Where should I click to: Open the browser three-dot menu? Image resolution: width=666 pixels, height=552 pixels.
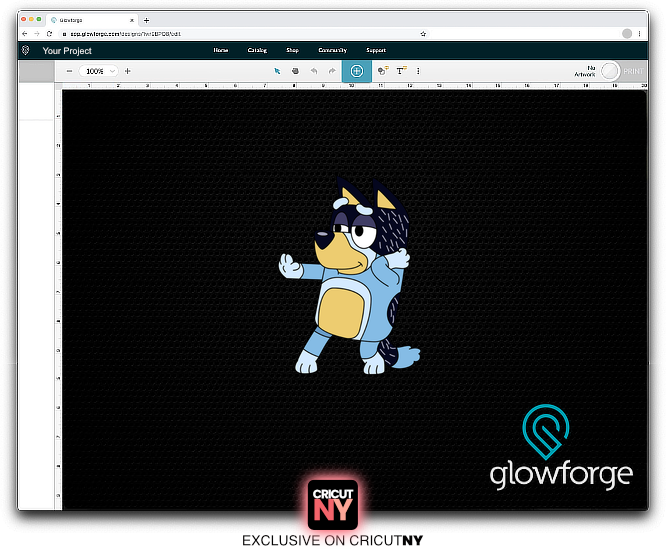[639, 34]
